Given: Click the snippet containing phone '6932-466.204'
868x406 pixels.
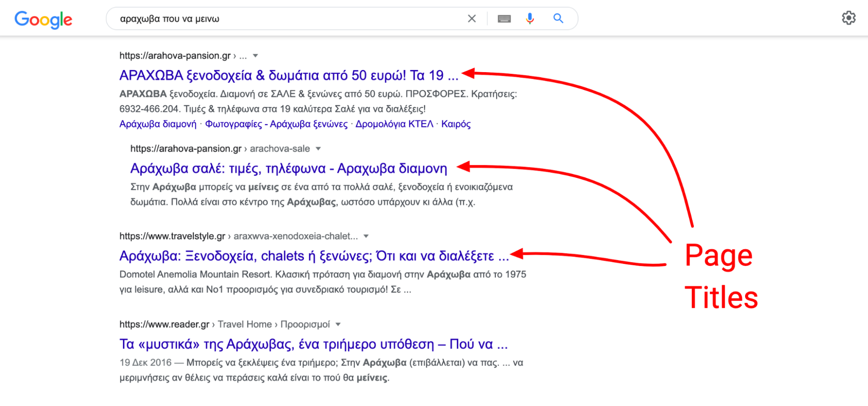Looking at the screenshot, I should 318,101.
